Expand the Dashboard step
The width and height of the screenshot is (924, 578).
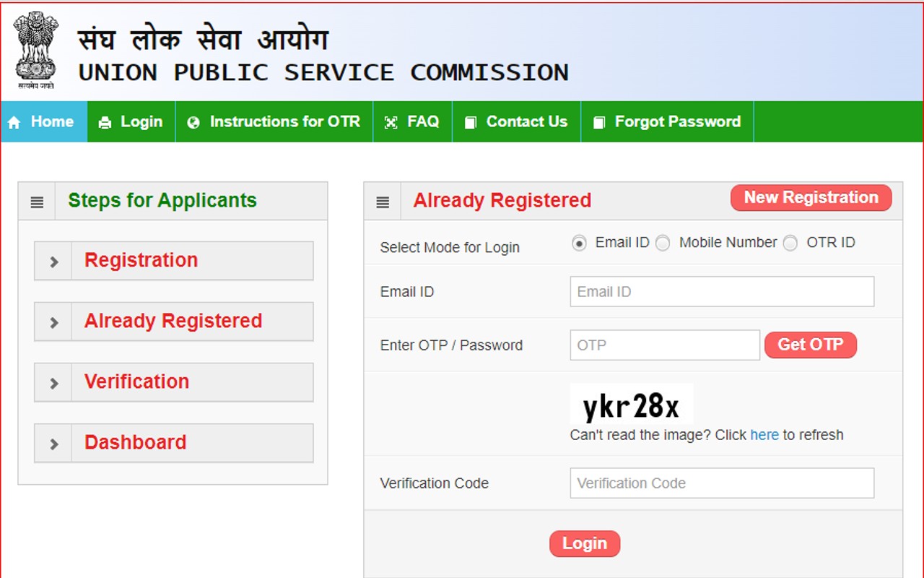point(174,443)
